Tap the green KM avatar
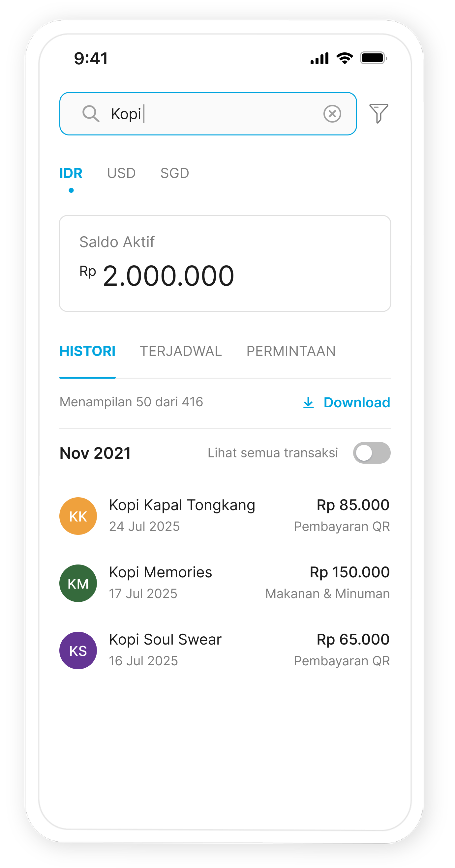Screen dimensions: 455x868 pyautogui.click(x=78, y=583)
